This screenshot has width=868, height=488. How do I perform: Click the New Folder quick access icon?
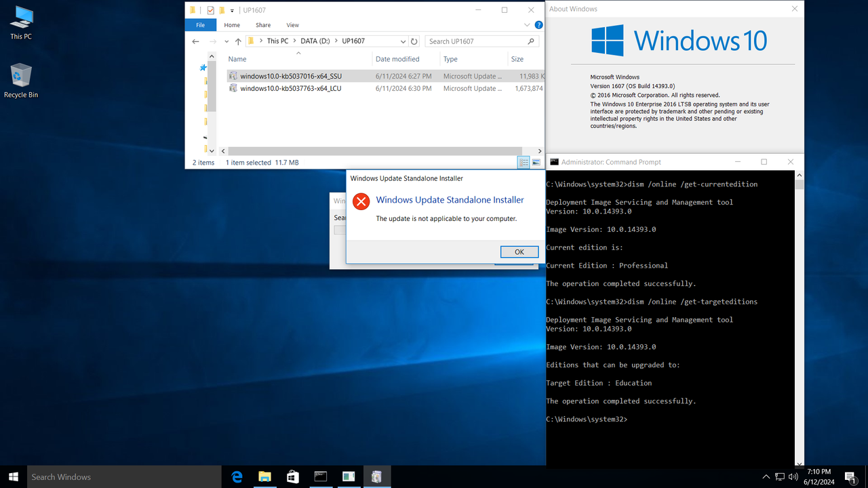222,10
